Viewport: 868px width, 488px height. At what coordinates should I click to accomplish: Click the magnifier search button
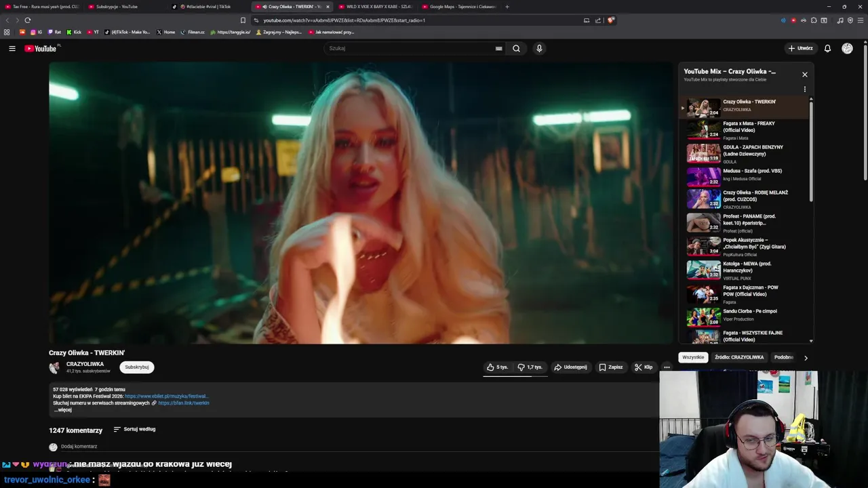click(x=516, y=48)
